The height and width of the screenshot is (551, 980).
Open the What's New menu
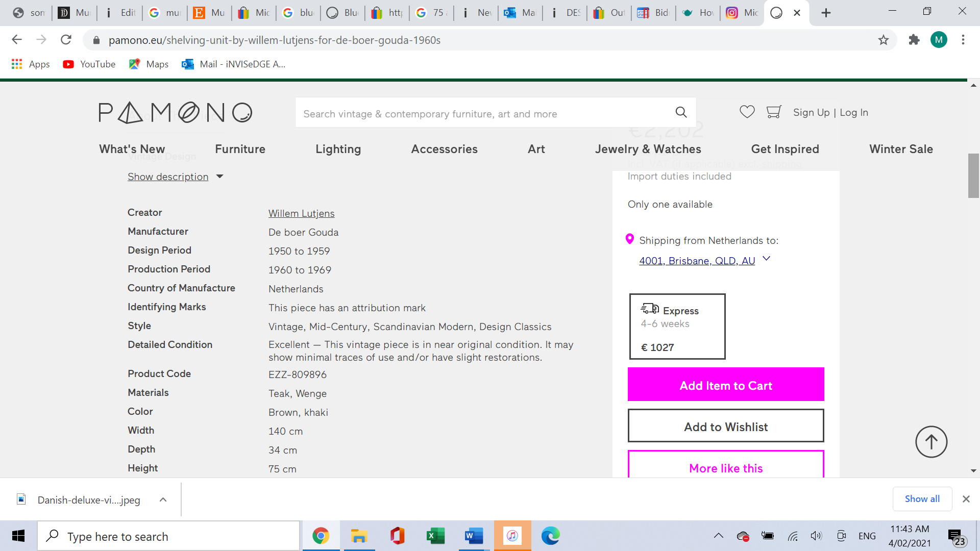coord(132,149)
